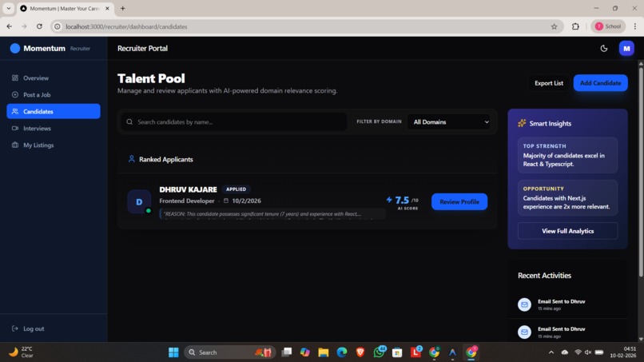This screenshot has width=644, height=362.
Task: Open Windows Start menu
Action: click(173, 352)
